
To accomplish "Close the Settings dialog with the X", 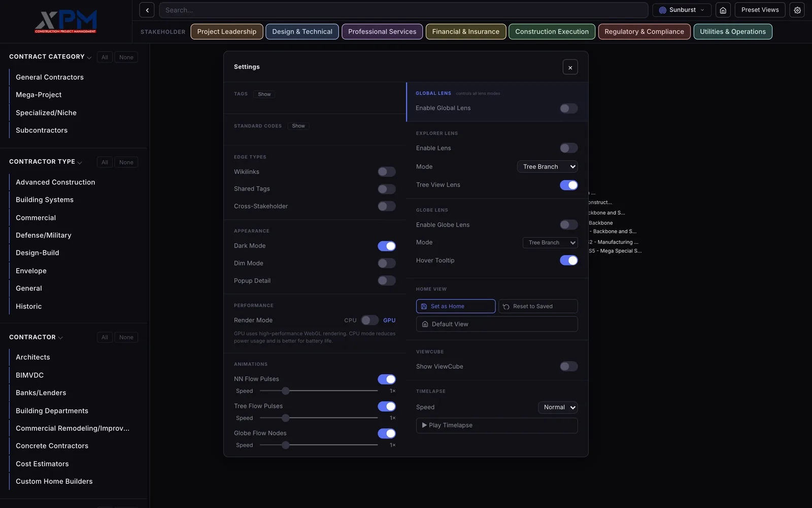I will (570, 67).
